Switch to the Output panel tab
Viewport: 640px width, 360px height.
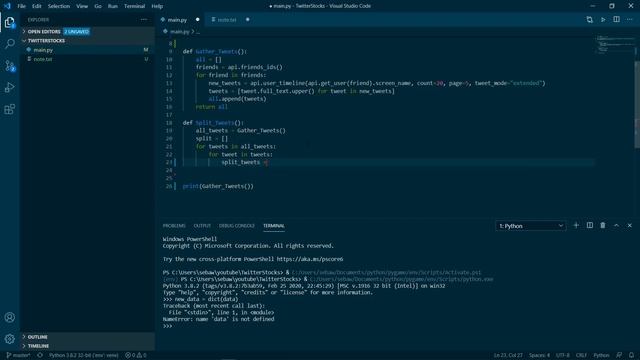coord(202,226)
